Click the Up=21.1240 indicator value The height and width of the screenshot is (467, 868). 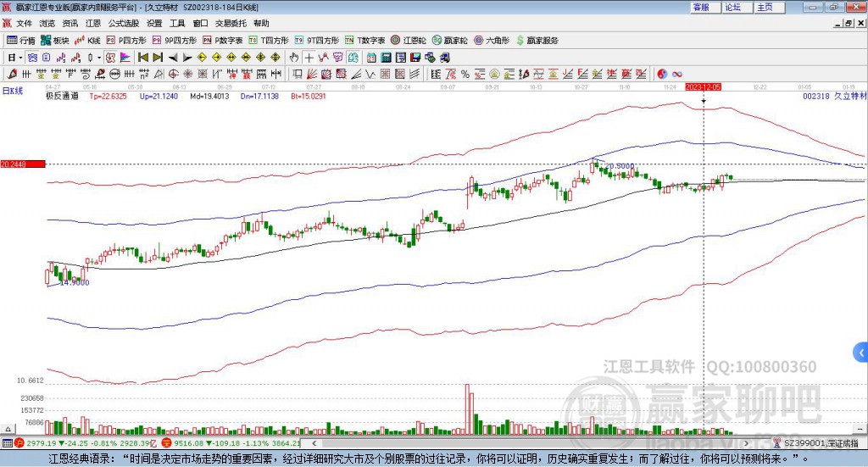click(x=159, y=96)
